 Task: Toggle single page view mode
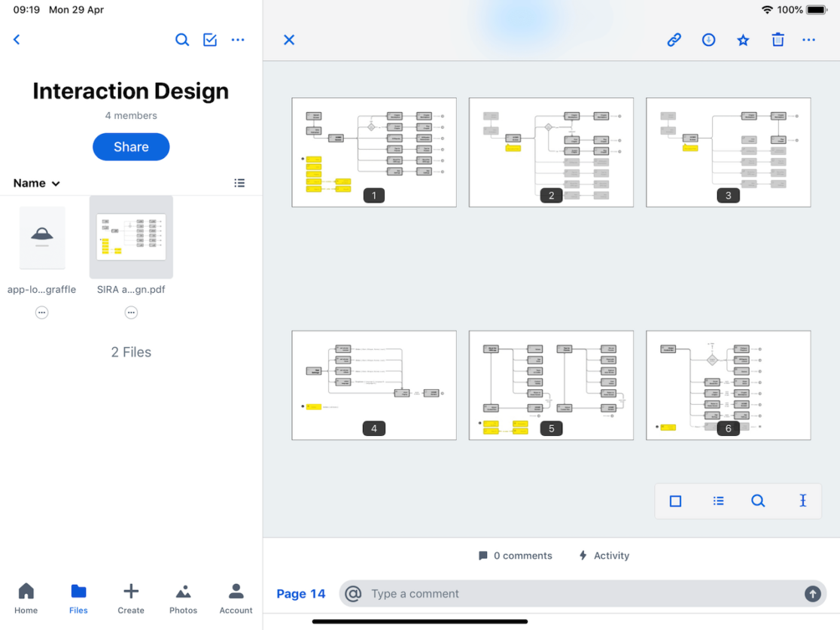click(675, 501)
